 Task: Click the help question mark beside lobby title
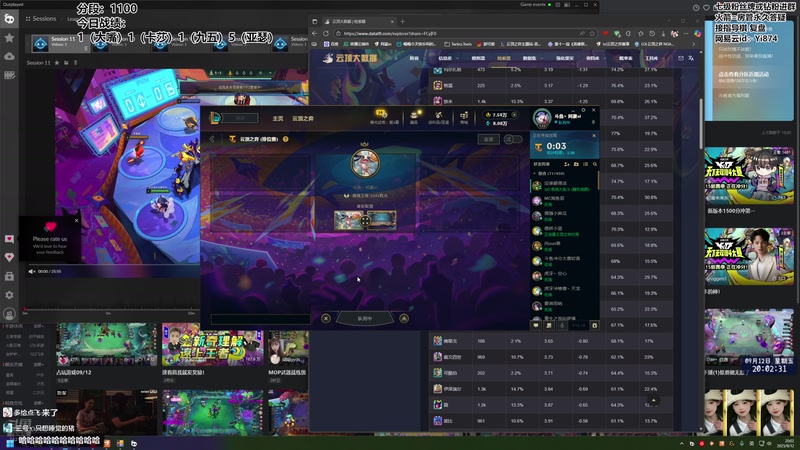pyautogui.click(x=286, y=139)
